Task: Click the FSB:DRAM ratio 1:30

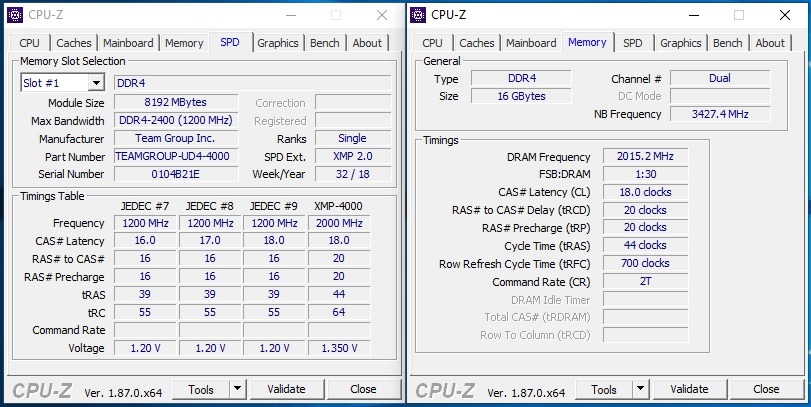Action: click(645, 174)
